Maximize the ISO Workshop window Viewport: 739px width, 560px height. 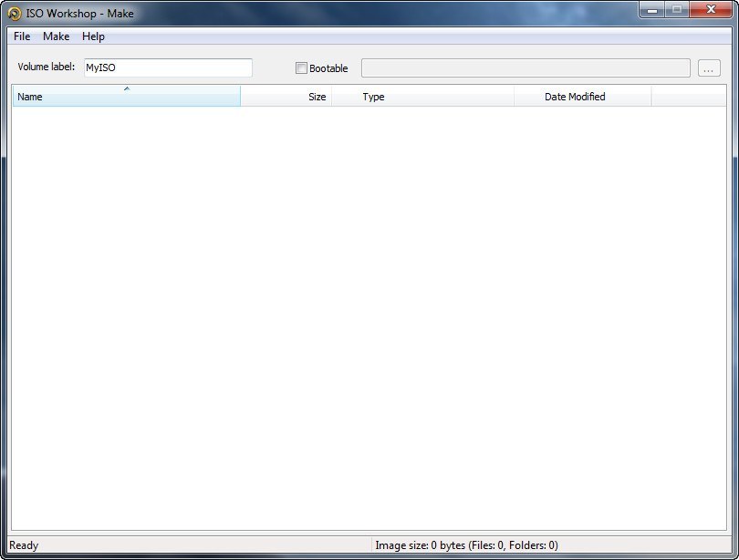click(x=676, y=10)
